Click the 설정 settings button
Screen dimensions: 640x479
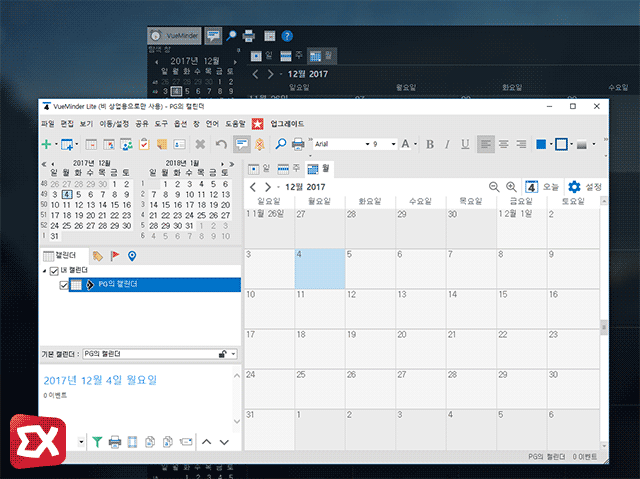point(585,187)
